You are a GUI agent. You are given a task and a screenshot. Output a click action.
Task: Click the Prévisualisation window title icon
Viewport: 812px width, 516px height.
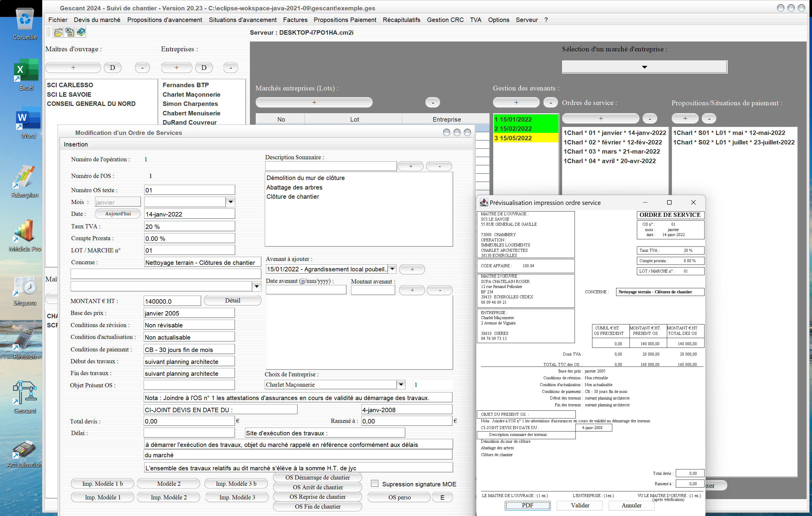pyautogui.click(x=484, y=202)
